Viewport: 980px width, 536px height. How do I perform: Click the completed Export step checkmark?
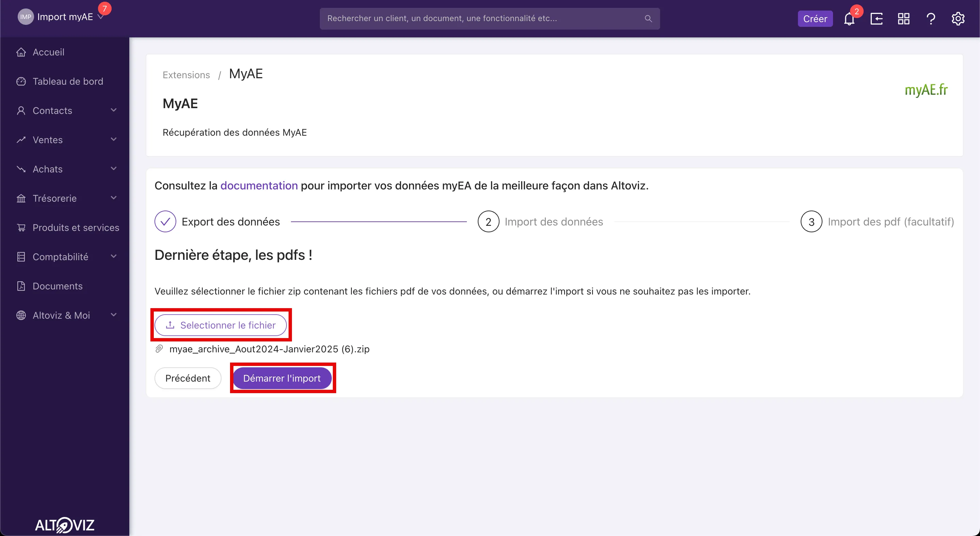click(x=165, y=222)
